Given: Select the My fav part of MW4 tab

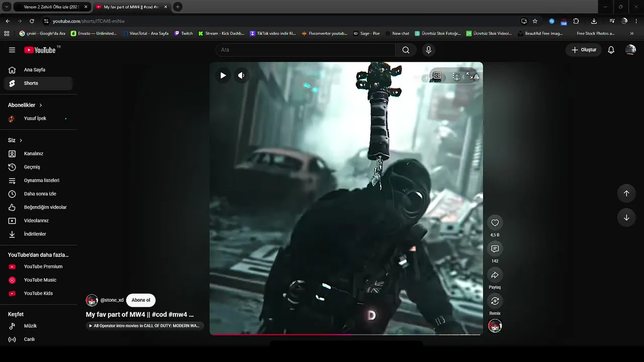Looking at the screenshot, I should pyautogui.click(x=132, y=7).
